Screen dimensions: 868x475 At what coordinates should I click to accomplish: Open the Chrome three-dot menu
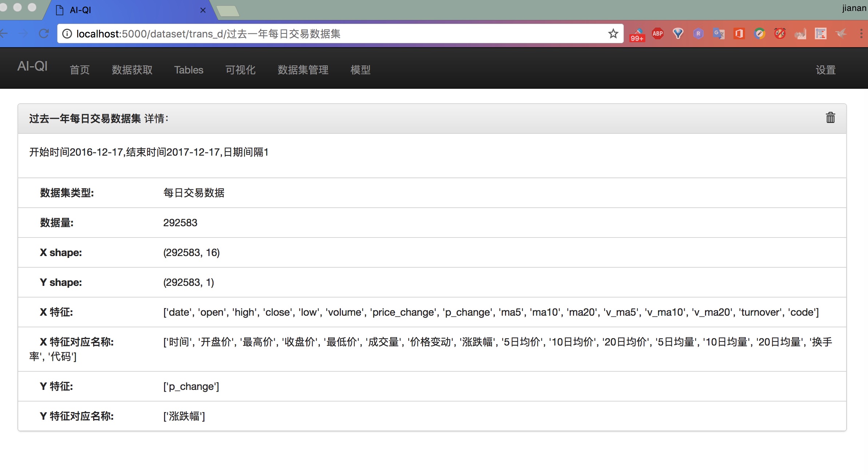point(861,34)
